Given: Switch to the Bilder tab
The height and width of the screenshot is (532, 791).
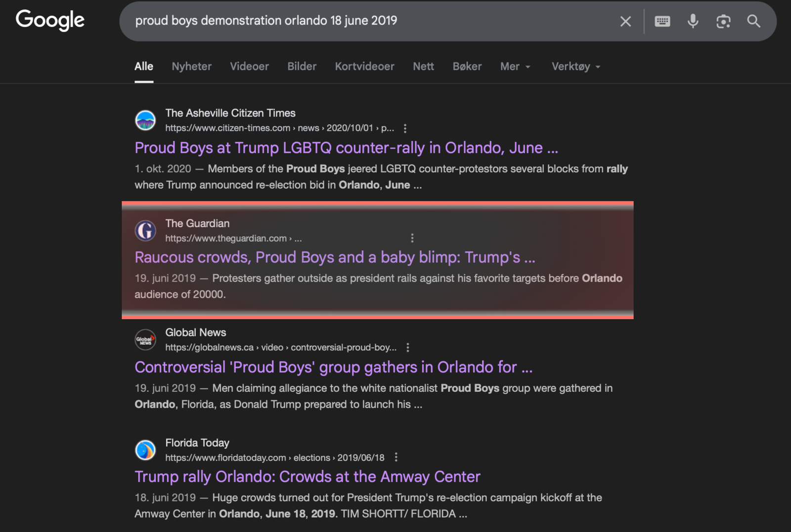Looking at the screenshot, I should click(x=302, y=67).
